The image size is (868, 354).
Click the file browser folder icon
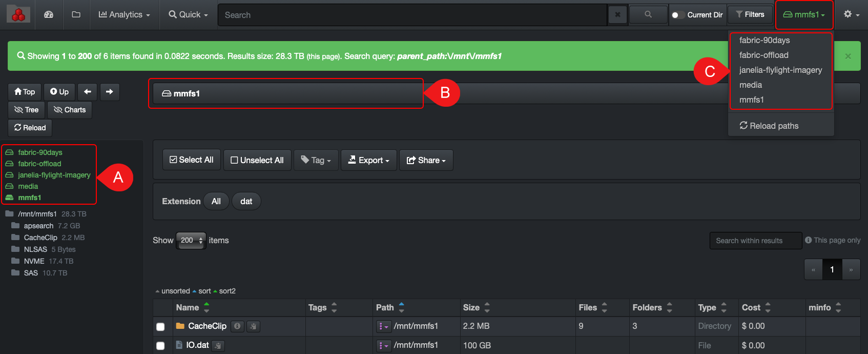(x=76, y=15)
